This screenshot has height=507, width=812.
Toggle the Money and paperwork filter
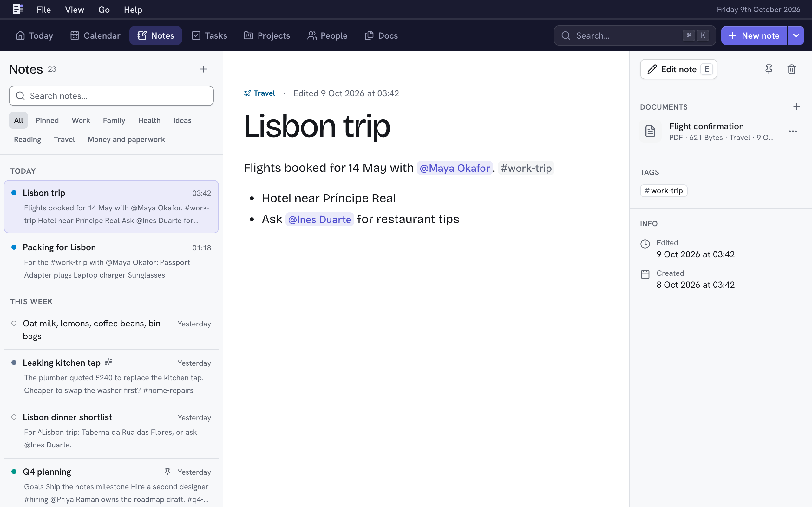(126, 139)
